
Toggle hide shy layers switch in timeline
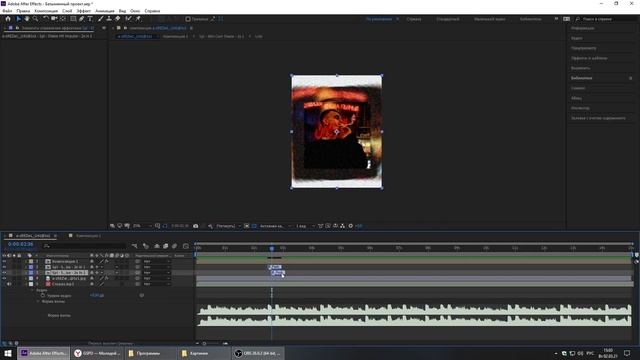157,246
